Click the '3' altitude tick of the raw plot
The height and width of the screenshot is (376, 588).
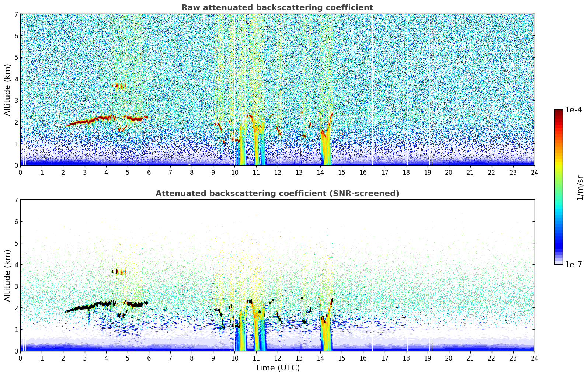16,101
